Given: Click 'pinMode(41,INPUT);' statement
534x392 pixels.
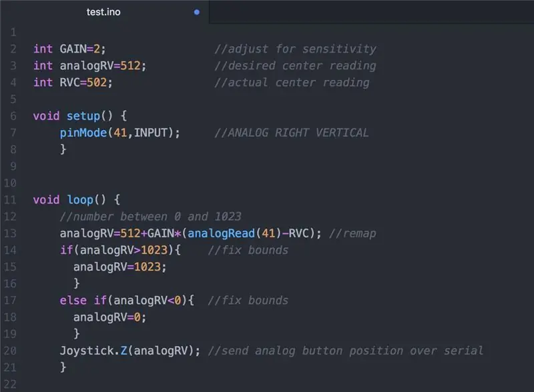Looking at the screenshot, I should pyautogui.click(x=120, y=133).
